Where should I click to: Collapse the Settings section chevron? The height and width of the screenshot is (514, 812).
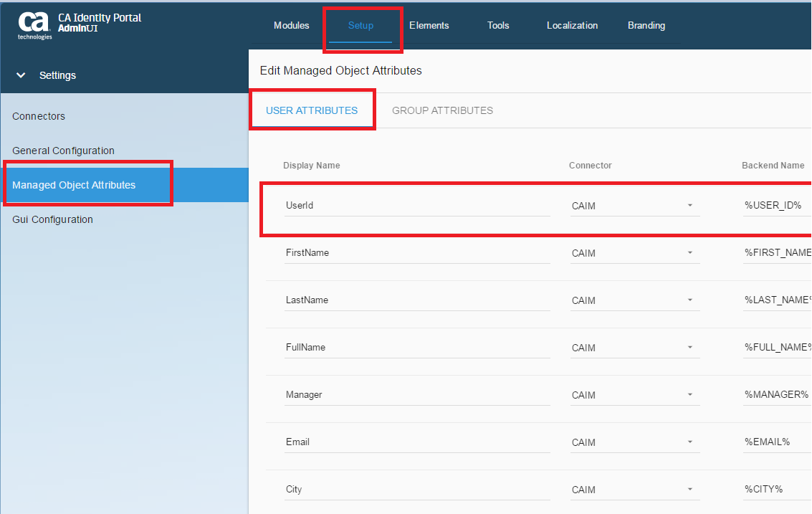click(21, 75)
